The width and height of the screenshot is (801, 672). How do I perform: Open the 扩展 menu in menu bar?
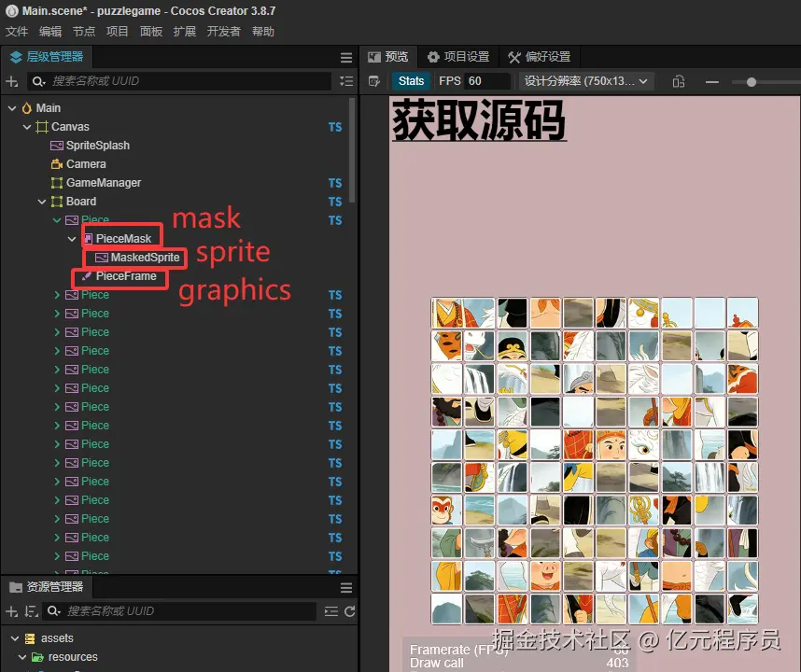[x=184, y=31]
